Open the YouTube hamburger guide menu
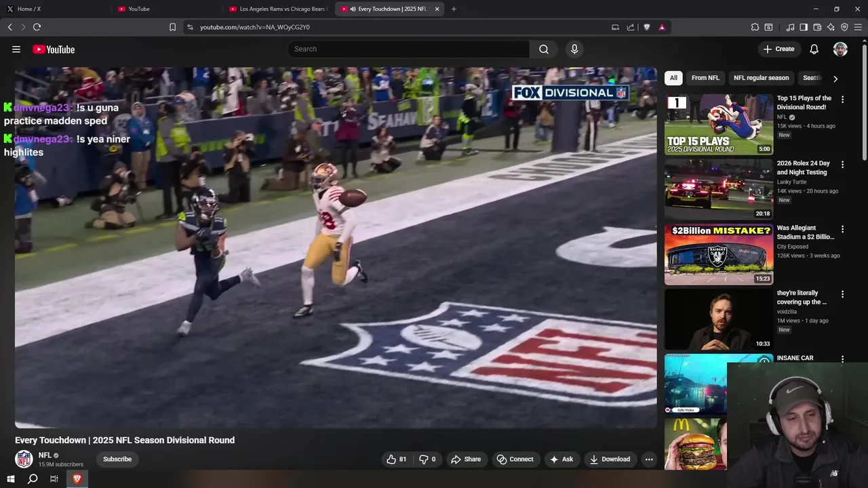Screen dimensions: 868x488 click(16, 49)
